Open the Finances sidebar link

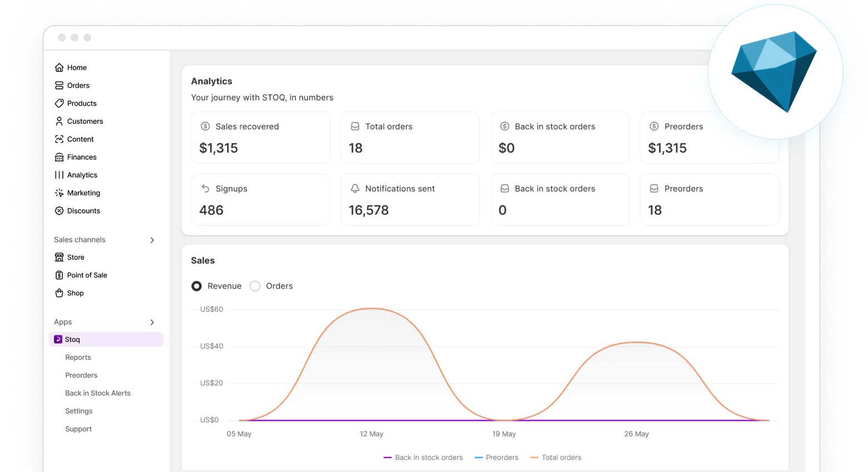(82, 157)
